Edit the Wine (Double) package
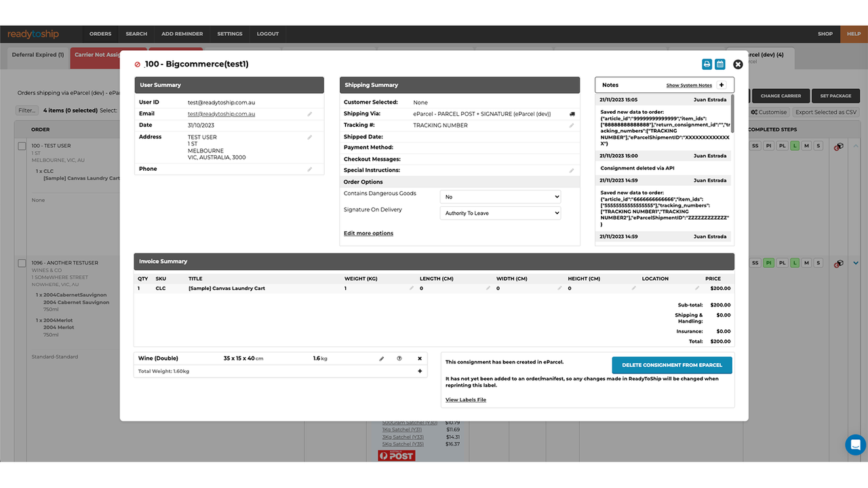Screen dimensions: 868x488 click(x=381, y=359)
